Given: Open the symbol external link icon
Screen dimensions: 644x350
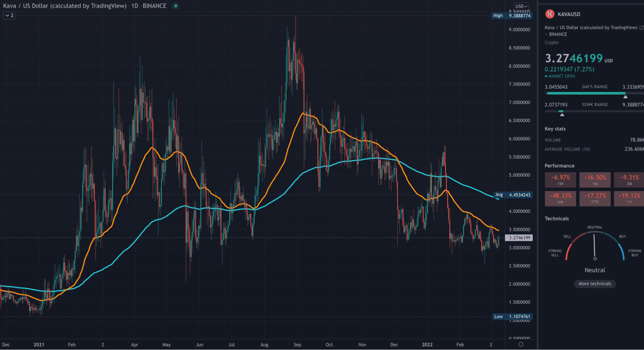Looking at the screenshot, I should pos(641,27).
